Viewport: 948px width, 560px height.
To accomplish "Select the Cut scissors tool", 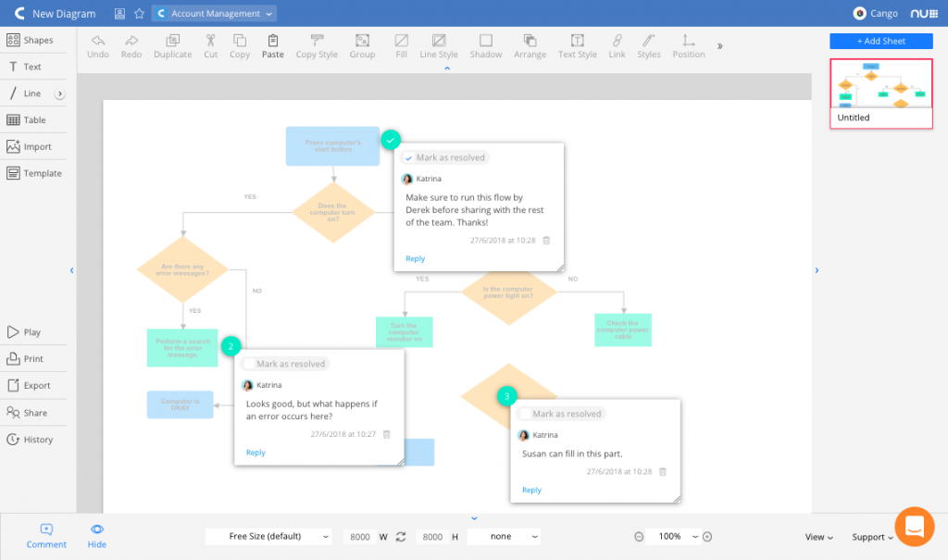I will click(210, 41).
